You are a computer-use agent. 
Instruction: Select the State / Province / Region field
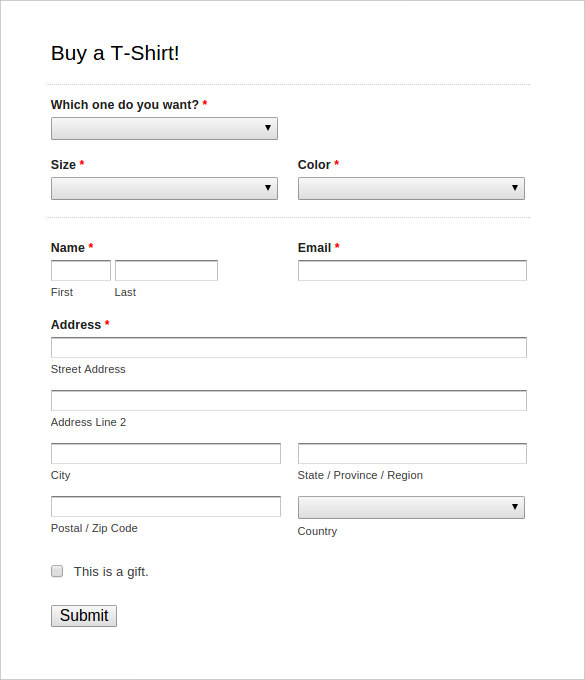(412, 453)
